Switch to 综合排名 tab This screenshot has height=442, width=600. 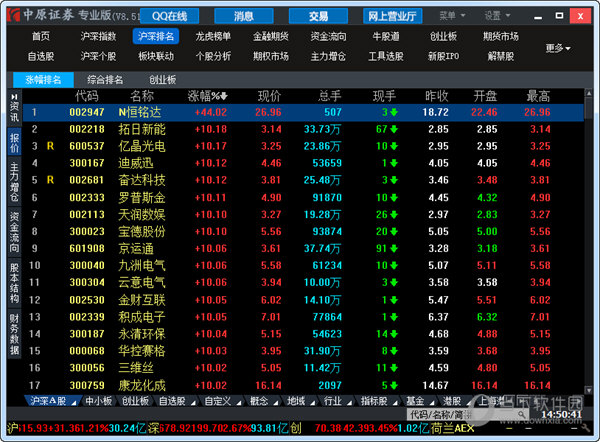tap(105, 80)
